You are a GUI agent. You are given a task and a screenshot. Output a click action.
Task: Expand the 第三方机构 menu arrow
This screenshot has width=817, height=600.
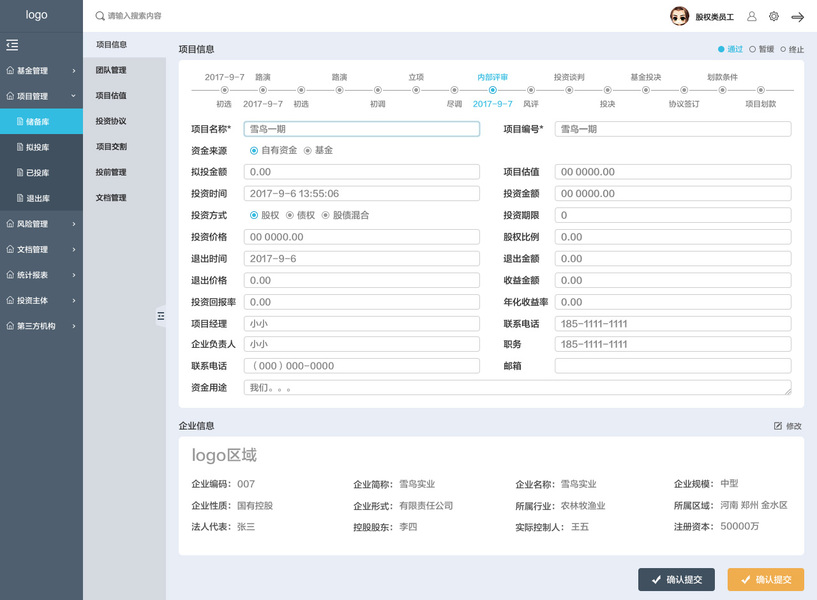[73, 326]
